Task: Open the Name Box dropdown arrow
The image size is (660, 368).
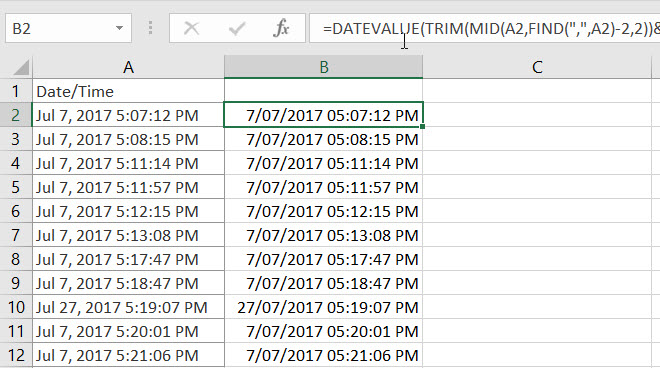Action: coord(120,28)
